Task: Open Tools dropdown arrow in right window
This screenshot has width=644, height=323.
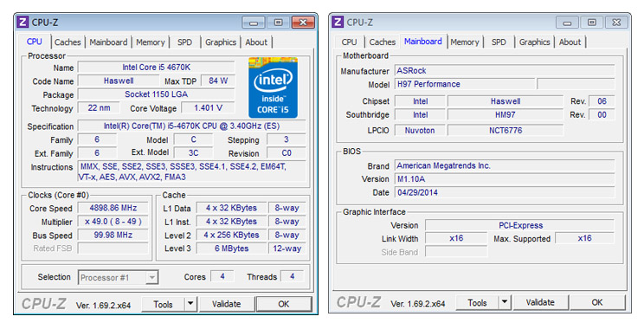Action: (x=505, y=302)
